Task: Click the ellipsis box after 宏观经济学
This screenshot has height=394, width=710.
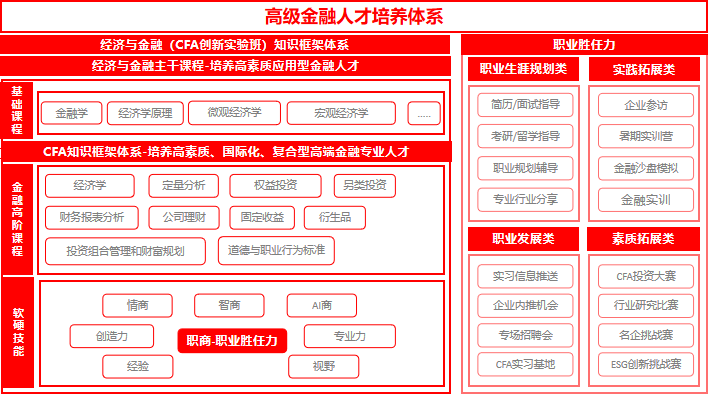Action: coord(424,113)
